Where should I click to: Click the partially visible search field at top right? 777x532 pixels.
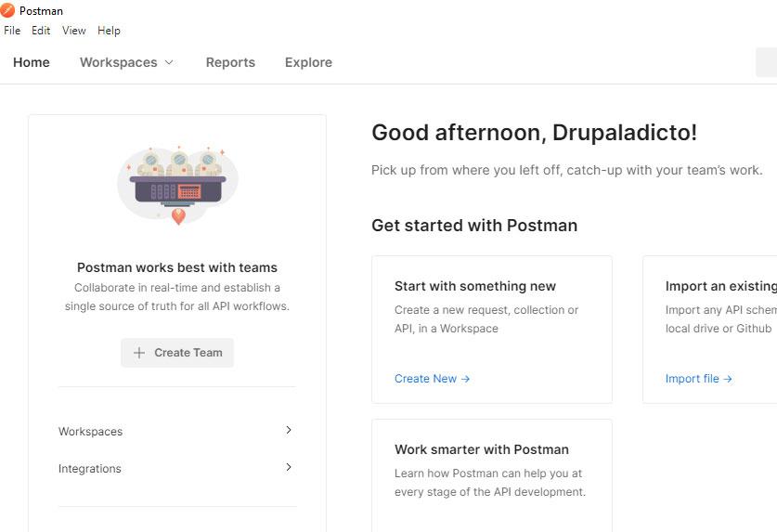point(766,62)
